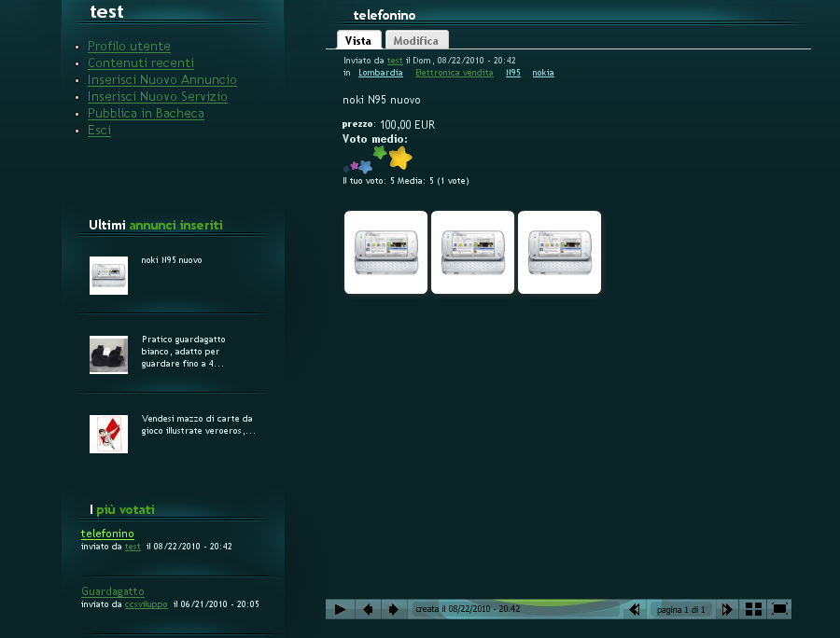
Task: Click 'Vendesi mazzo di carte' ad text
Action: coord(198,424)
